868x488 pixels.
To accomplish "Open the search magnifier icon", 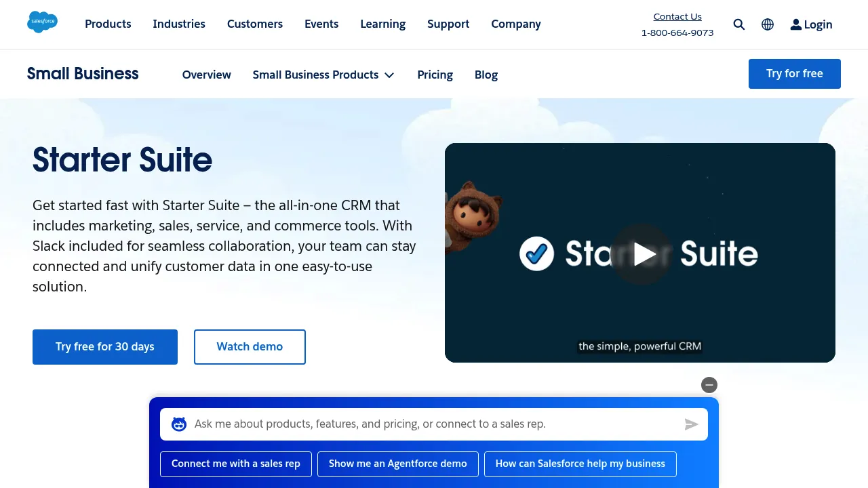I will pyautogui.click(x=739, y=24).
